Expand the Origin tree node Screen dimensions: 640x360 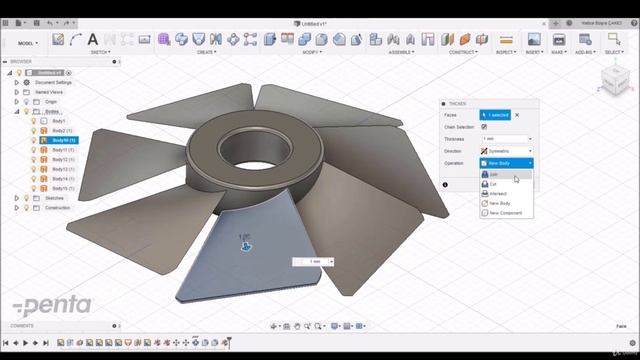click(17, 102)
